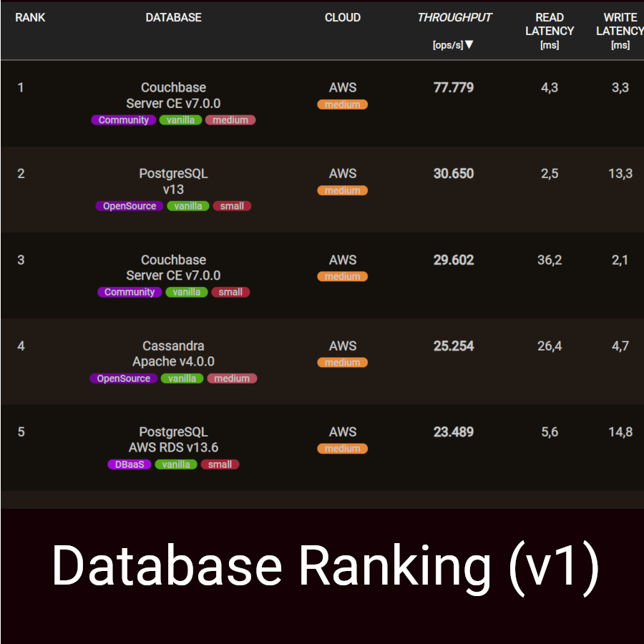Toggle the vanilla tag on PostgreSQL AWS RDS row
The width and height of the screenshot is (644, 644).
click(176, 464)
